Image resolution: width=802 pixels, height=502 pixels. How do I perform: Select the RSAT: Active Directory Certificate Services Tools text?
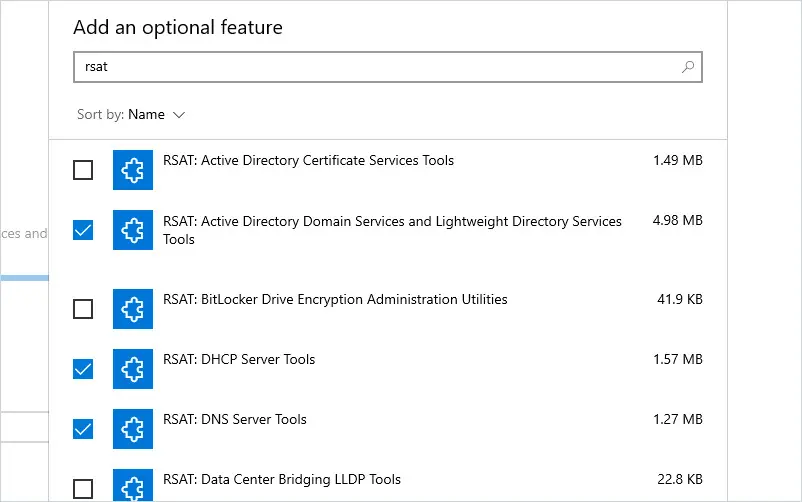pyautogui.click(x=308, y=161)
